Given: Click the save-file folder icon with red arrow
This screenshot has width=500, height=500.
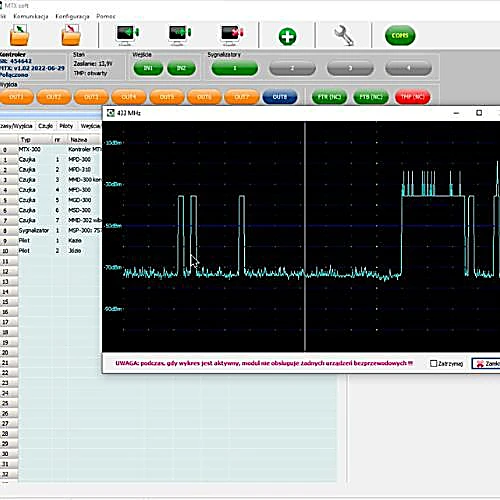Looking at the screenshot, I should click(71, 35).
